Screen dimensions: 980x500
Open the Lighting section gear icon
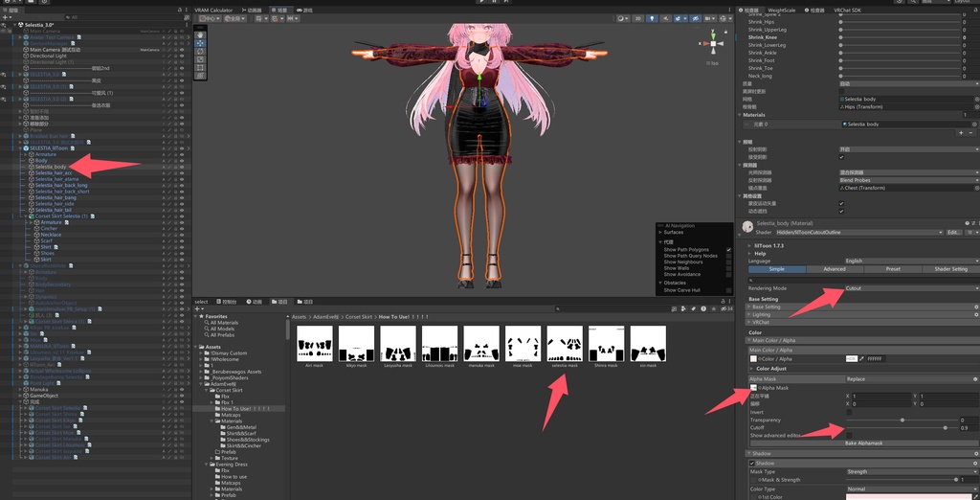976,315
